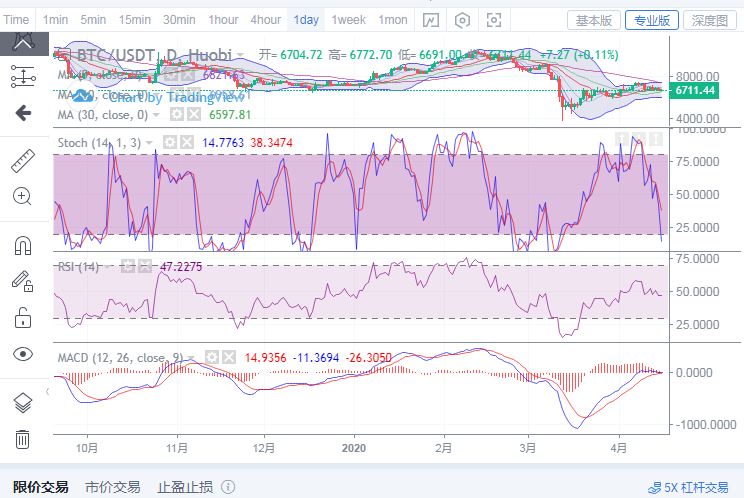This screenshot has height=498, width=744.
Task: Open settings gear for first MA indicator
Action: tap(171, 74)
